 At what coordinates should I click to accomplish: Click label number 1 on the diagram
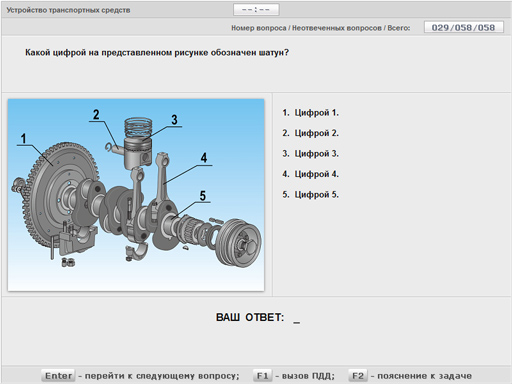pyautogui.click(x=23, y=139)
